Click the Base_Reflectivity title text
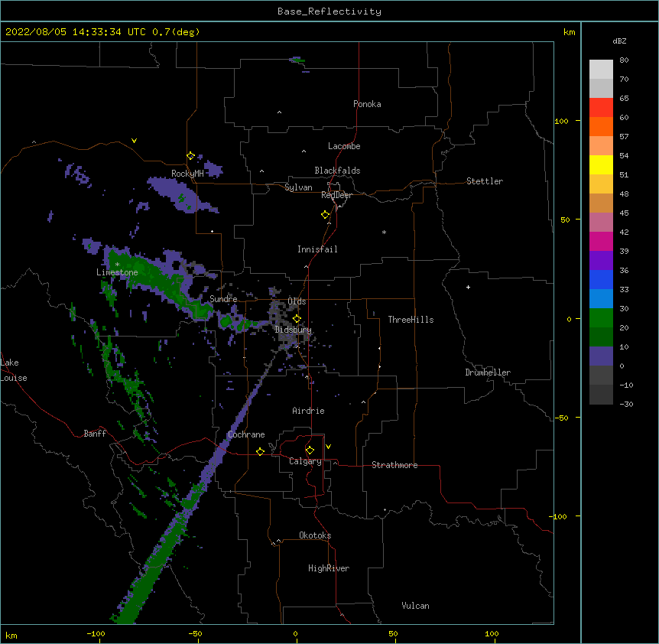The height and width of the screenshot is (644, 659). (329, 11)
